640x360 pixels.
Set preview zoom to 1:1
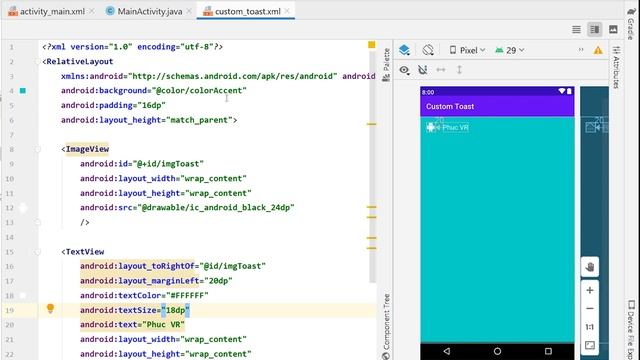click(590, 327)
